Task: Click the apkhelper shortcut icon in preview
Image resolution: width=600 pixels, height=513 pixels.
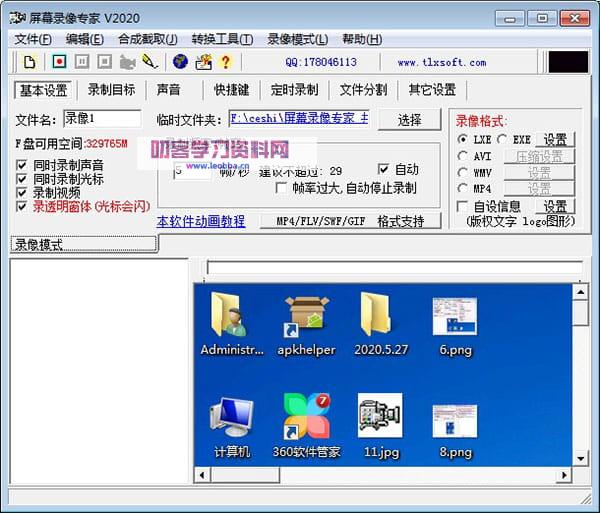Action: pos(307,316)
